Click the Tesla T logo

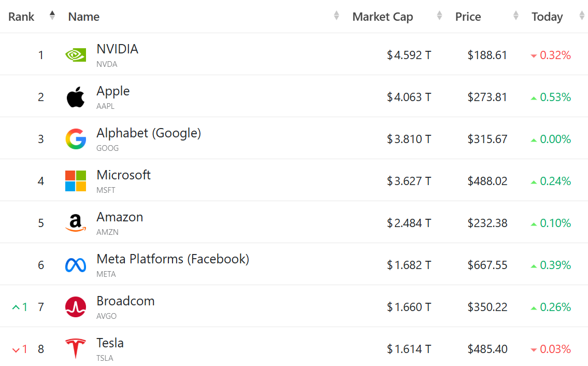pyautogui.click(x=76, y=348)
